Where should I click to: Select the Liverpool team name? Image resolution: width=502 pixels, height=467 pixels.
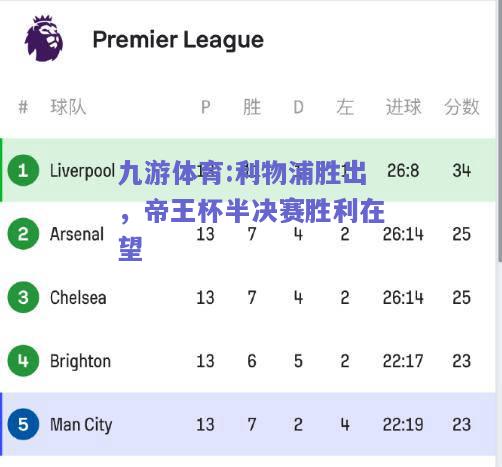82,171
